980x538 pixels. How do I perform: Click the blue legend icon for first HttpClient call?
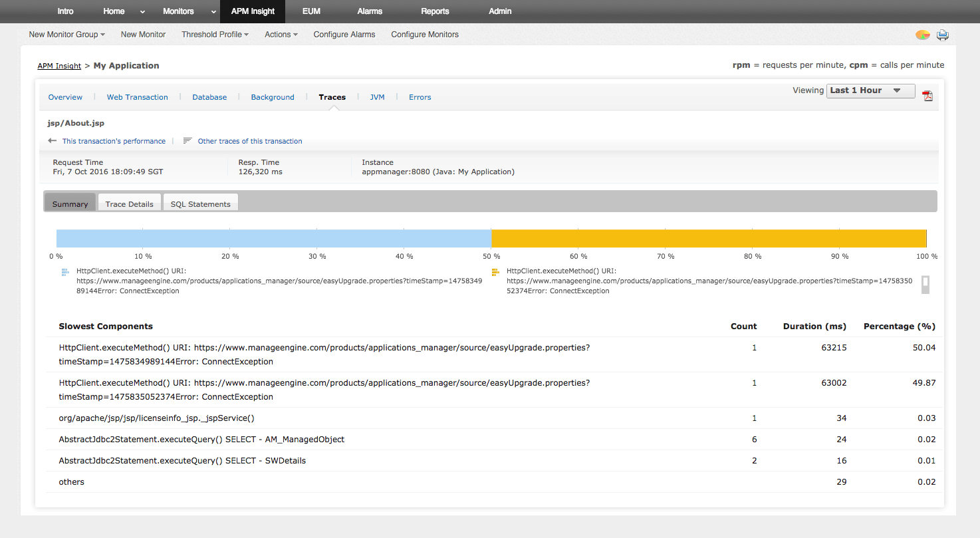point(66,271)
